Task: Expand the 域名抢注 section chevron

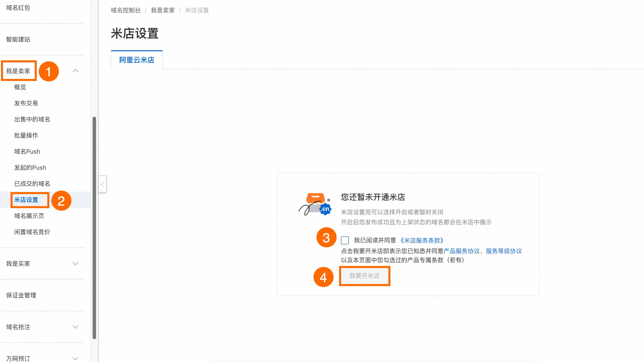Action: [75, 327]
